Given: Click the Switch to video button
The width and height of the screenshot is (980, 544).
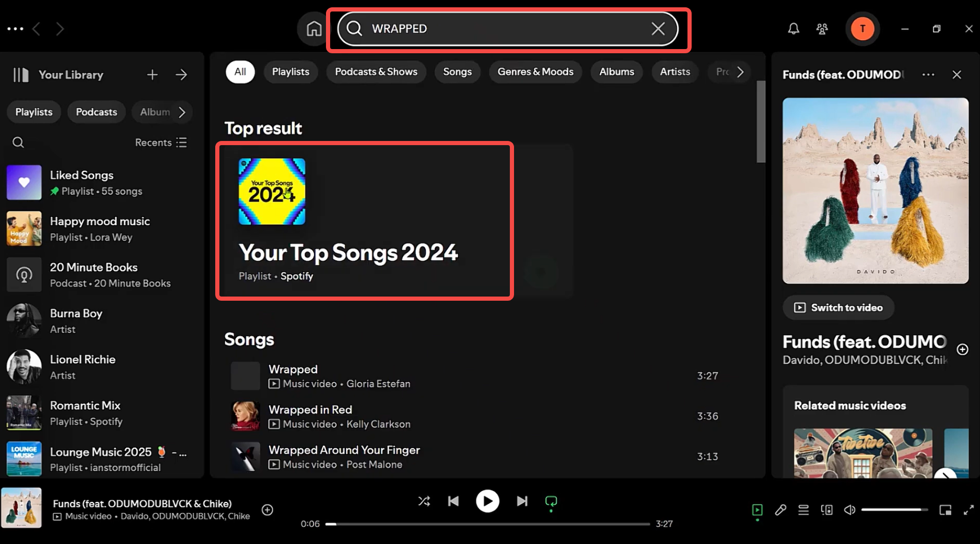Looking at the screenshot, I should [x=837, y=308].
